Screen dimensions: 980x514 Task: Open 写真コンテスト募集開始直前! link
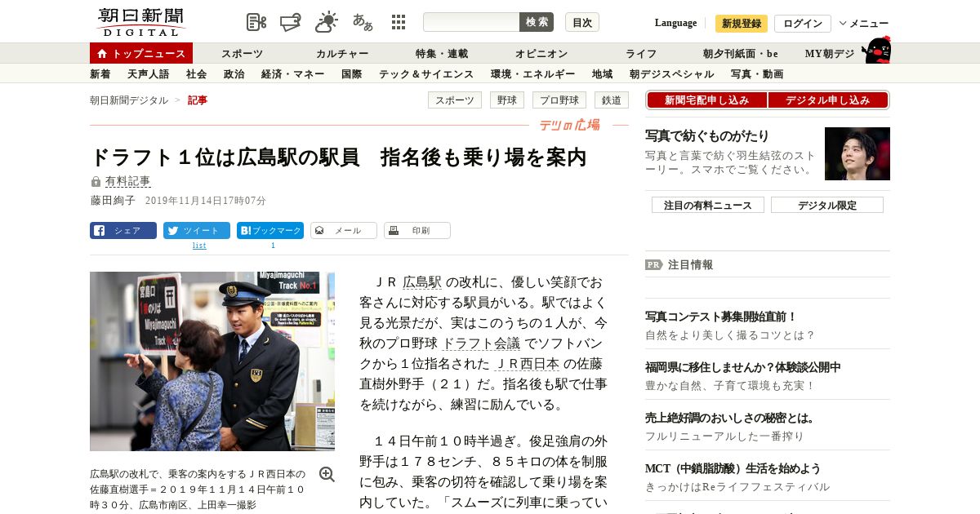click(x=721, y=317)
